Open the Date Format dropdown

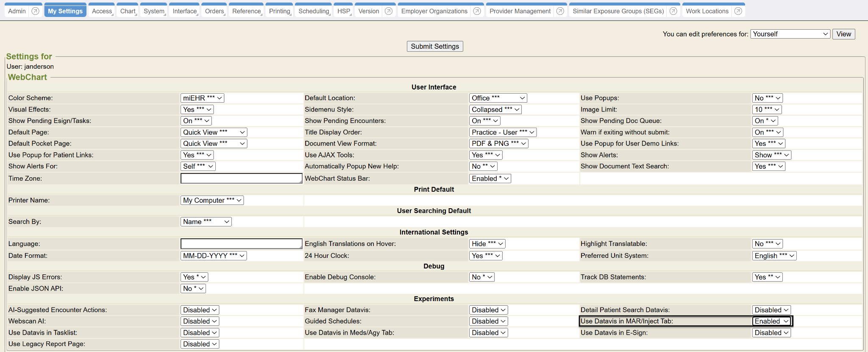point(214,256)
